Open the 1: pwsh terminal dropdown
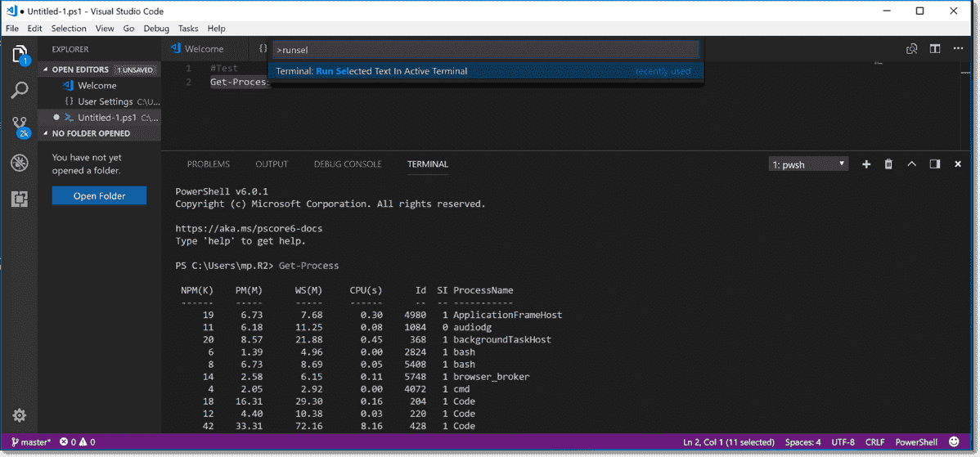Screen dimensions: 980x457 (808, 164)
